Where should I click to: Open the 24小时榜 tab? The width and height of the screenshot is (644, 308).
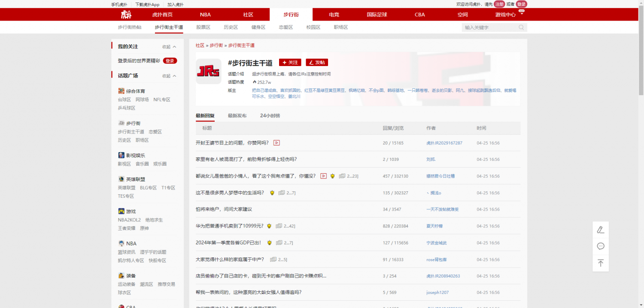click(x=270, y=116)
